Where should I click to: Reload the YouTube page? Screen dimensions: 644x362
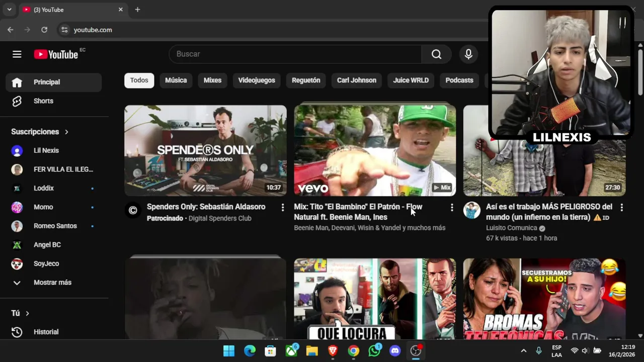[44, 30]
